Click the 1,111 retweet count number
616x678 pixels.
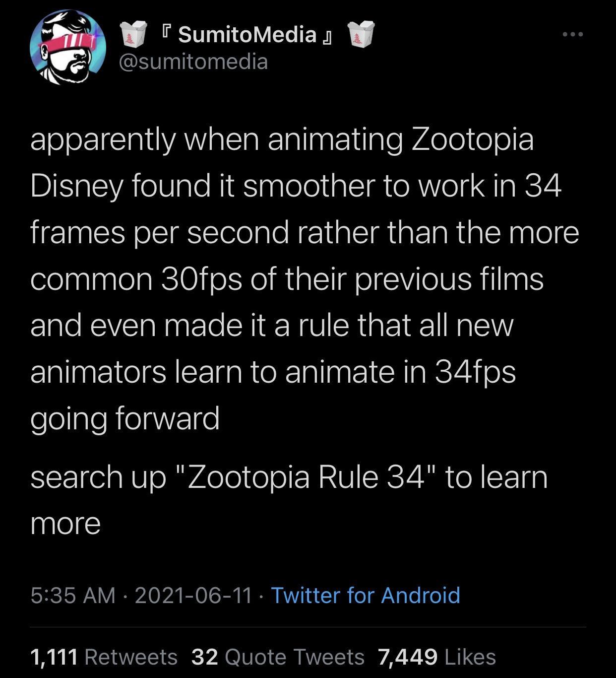(54, 657)
